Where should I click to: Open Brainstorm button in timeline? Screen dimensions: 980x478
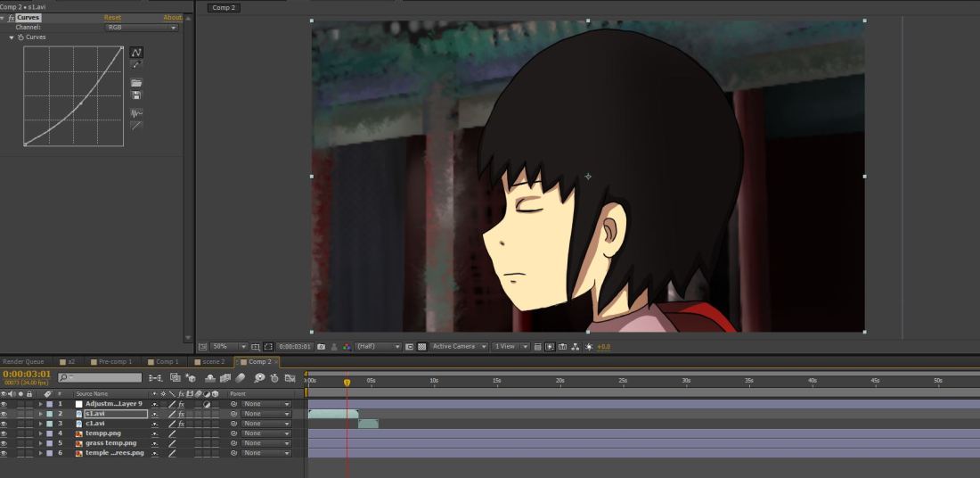coord(259,378)
